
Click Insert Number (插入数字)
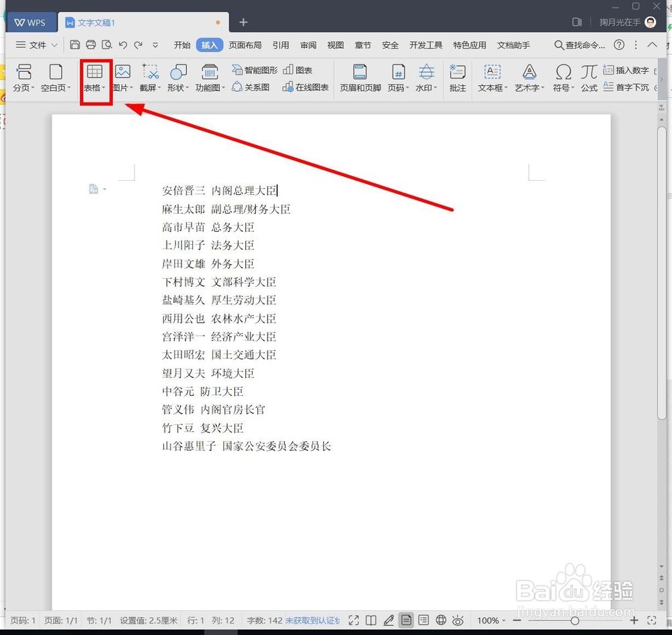click(x=626, y=70)
